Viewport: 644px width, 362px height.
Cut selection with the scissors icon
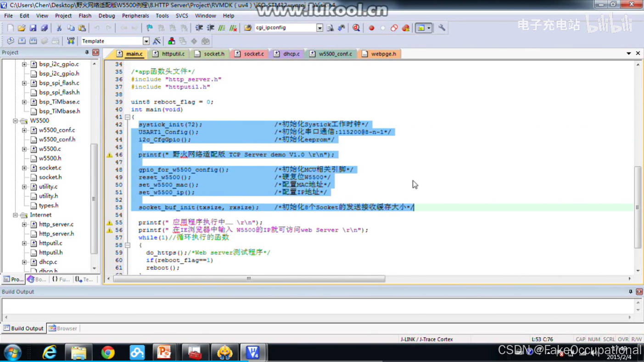[x=59, y=28]
